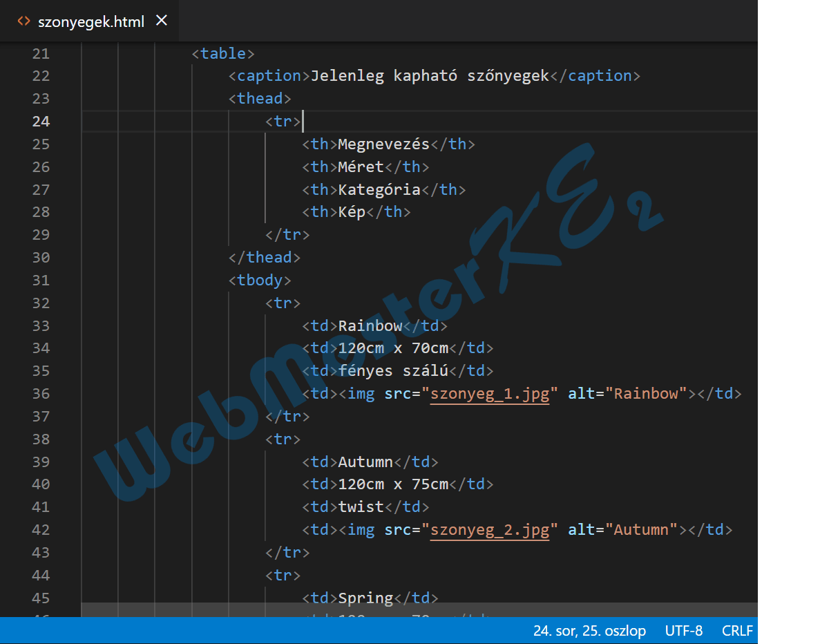Click the 'Méret' header cell text

(x=361, y=167)
